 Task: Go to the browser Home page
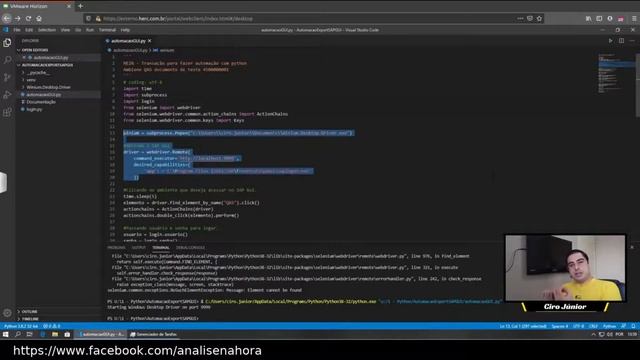[39, 18]
